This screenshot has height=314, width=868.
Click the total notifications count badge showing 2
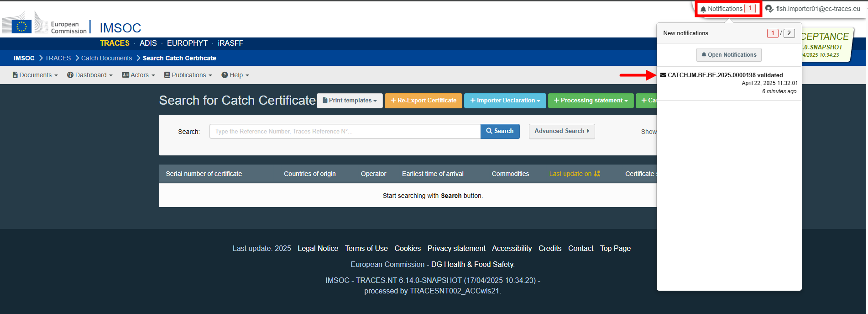coord(789,33)
